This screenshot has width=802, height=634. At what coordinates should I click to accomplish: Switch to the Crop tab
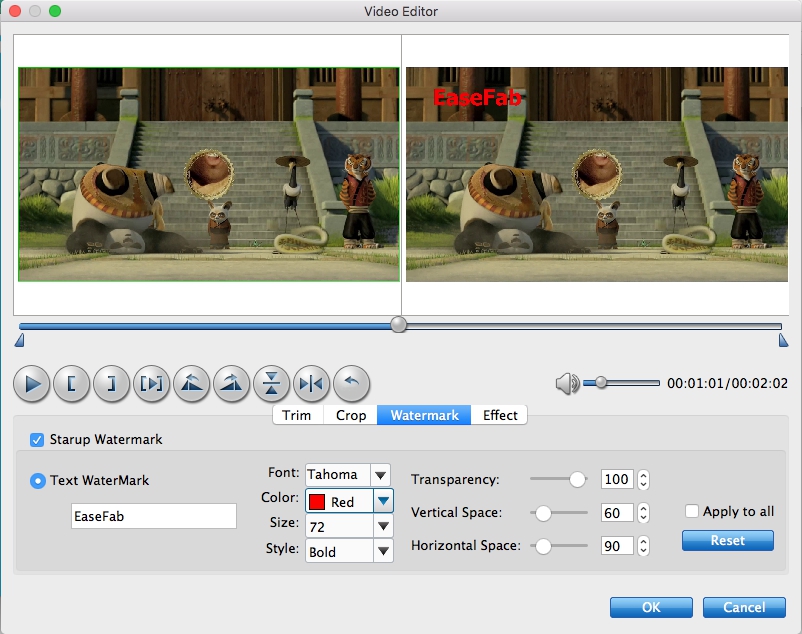pos(351,415)
